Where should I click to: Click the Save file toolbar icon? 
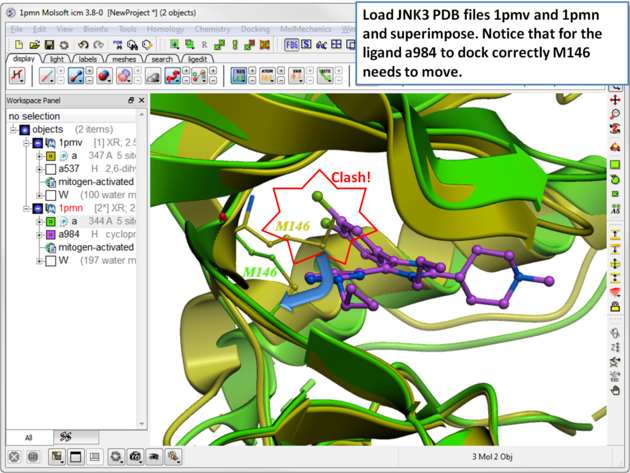(x=49, y=45)
